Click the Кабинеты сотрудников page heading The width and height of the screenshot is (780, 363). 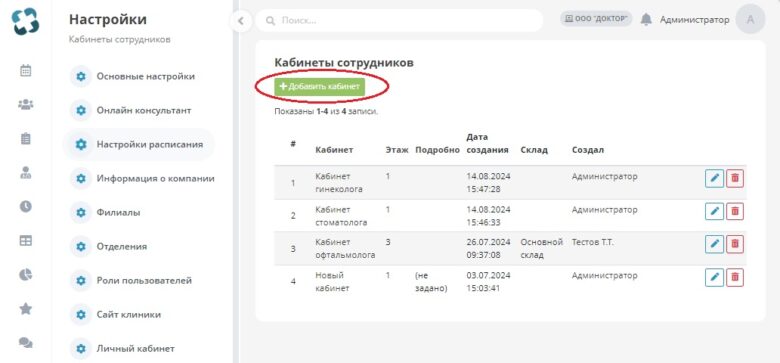[x=344, y=63]
